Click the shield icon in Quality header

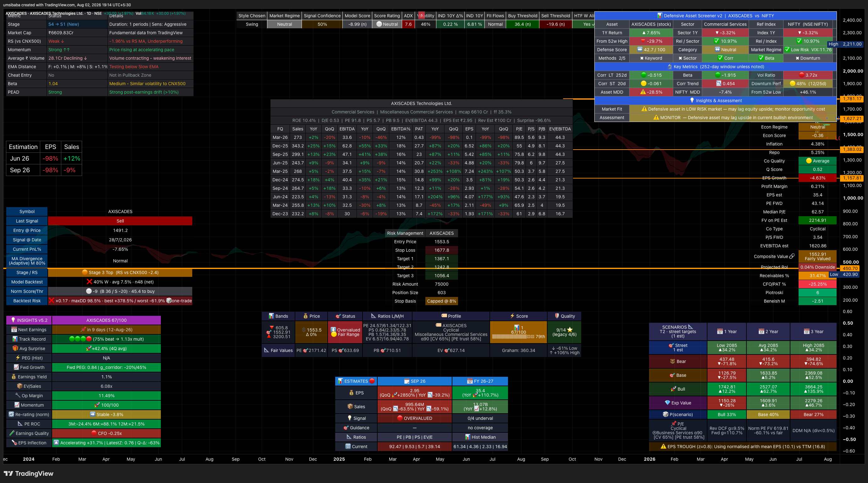pyautogui.click(x=557, y=316)
